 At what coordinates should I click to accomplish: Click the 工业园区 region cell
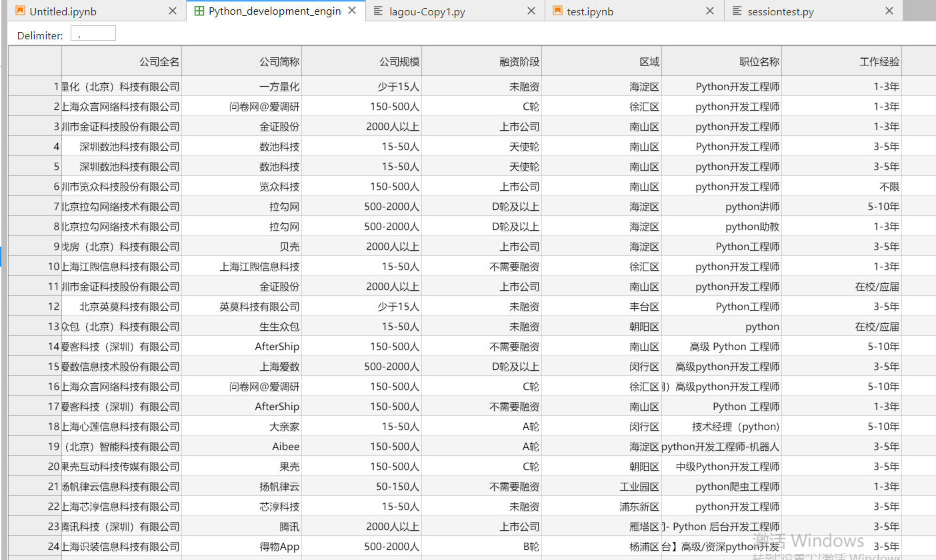click(601, 487)
